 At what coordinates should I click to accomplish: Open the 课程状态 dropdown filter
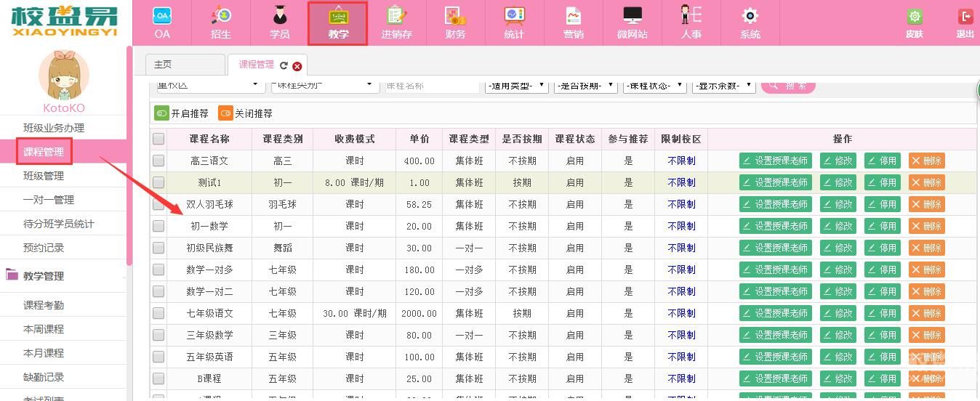(655, 86)
